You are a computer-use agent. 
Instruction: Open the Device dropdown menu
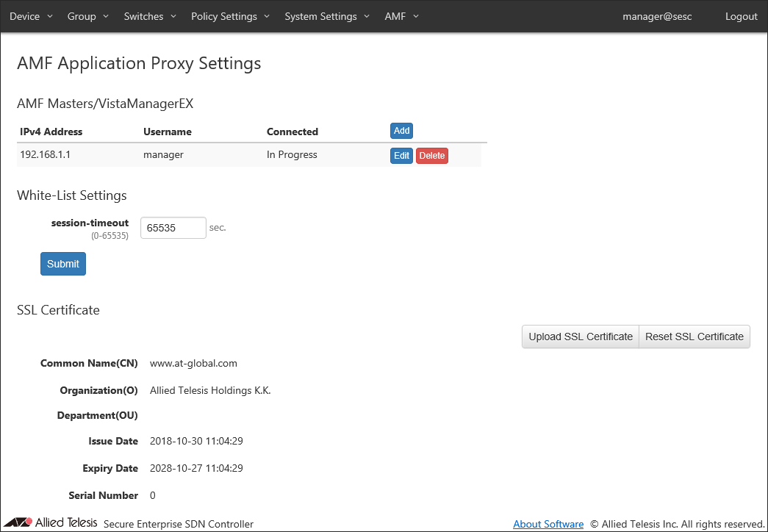[31, 16]
